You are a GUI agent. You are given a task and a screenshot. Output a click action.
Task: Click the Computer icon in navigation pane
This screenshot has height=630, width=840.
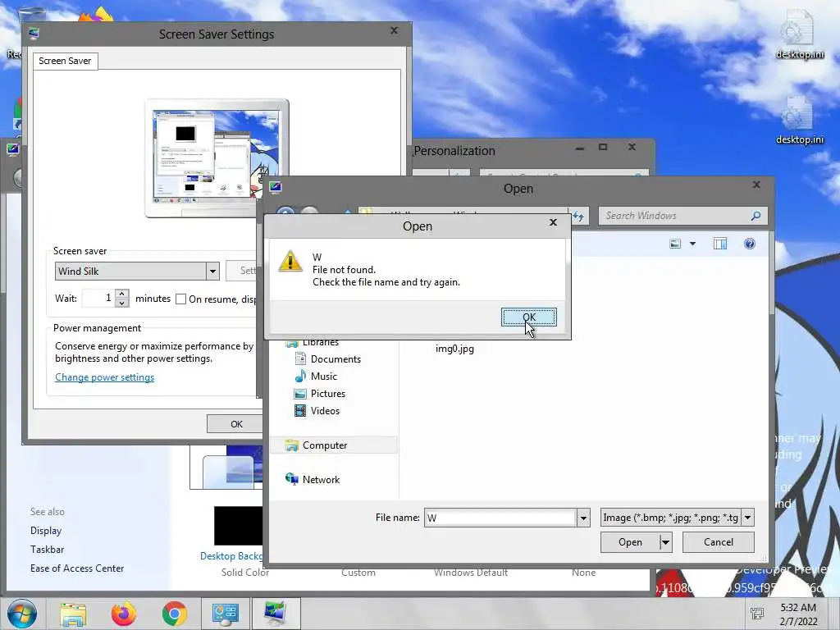pyautogui.click(x=291, y=445)
